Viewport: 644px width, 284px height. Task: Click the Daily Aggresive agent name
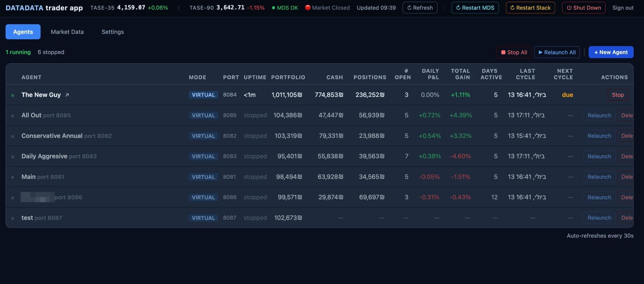click(44, 156)
